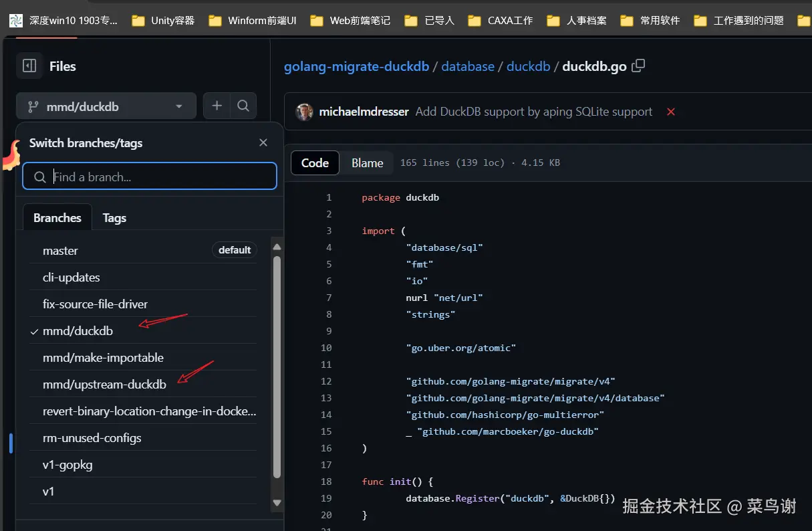
Task: Open the 人事档案 bookmark folder
Action: (577, 21)
